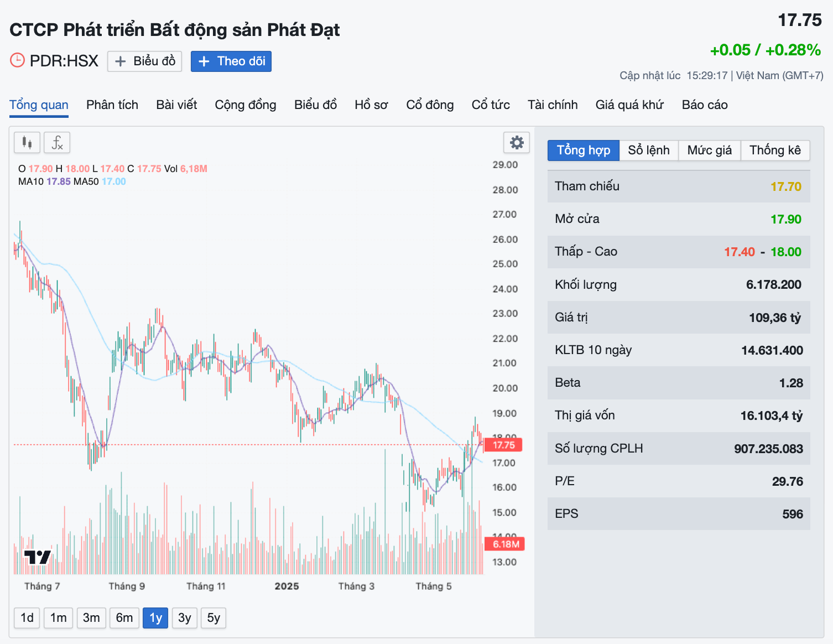
Task: Click the 6.18M volume label on axis
Action: click(x=505, y=544)
